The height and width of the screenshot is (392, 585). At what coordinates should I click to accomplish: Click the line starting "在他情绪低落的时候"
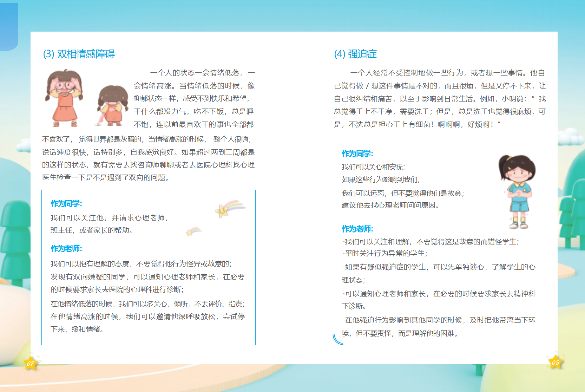(x=148, y=304)
